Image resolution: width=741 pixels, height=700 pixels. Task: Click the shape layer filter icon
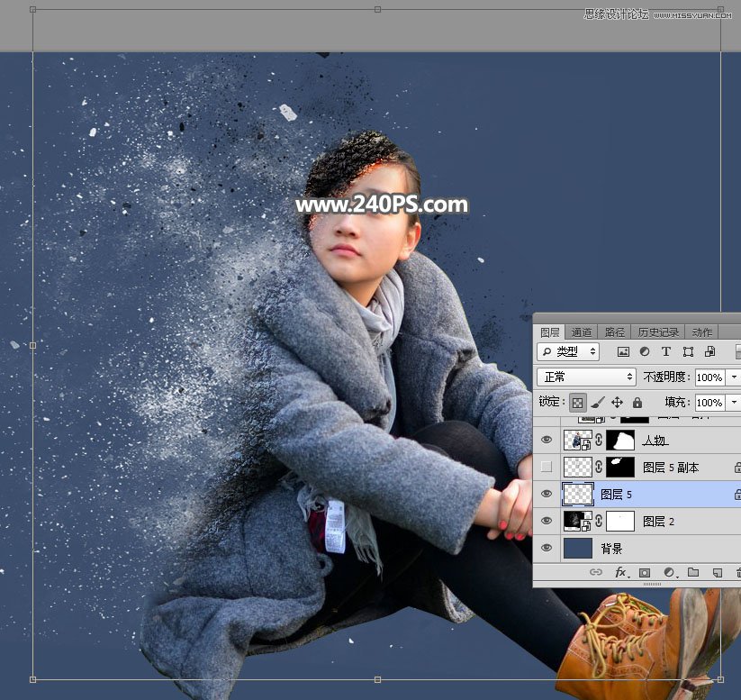(x=688, y=351)
